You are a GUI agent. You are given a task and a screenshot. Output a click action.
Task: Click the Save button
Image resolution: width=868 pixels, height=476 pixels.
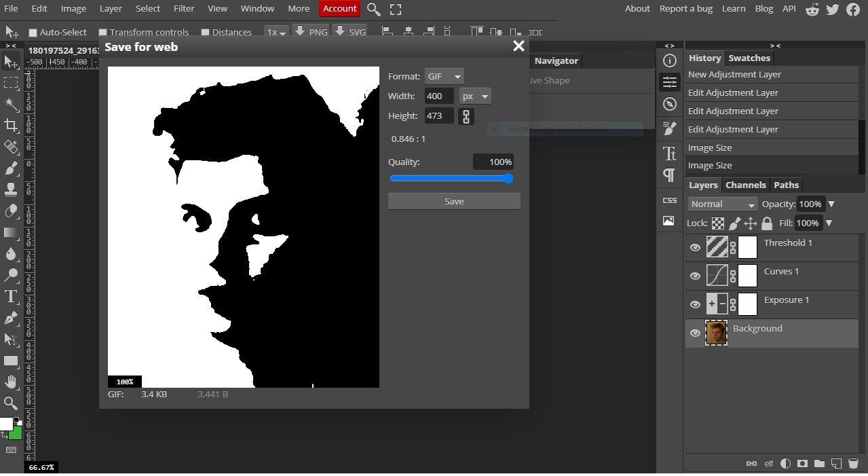[454, 201]
